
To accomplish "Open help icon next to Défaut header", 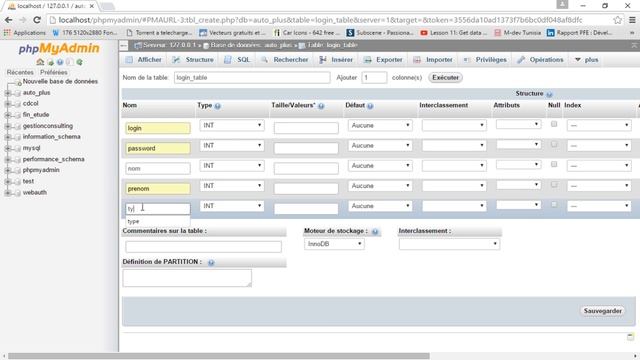I will pyautogui.click(x=370, y=106).
